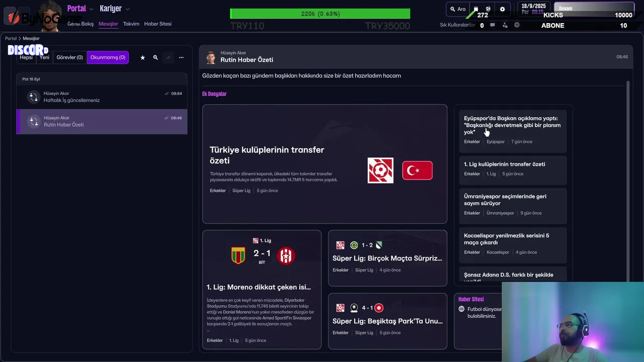The width and height of the screenshot is (644, 362).
Task: Open the three-dot more options menu
Action: tap(181, 57)
